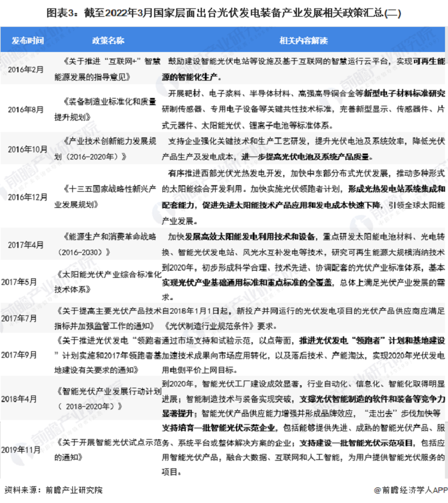Select the 2016年10月 date cell

coord(27,149)
